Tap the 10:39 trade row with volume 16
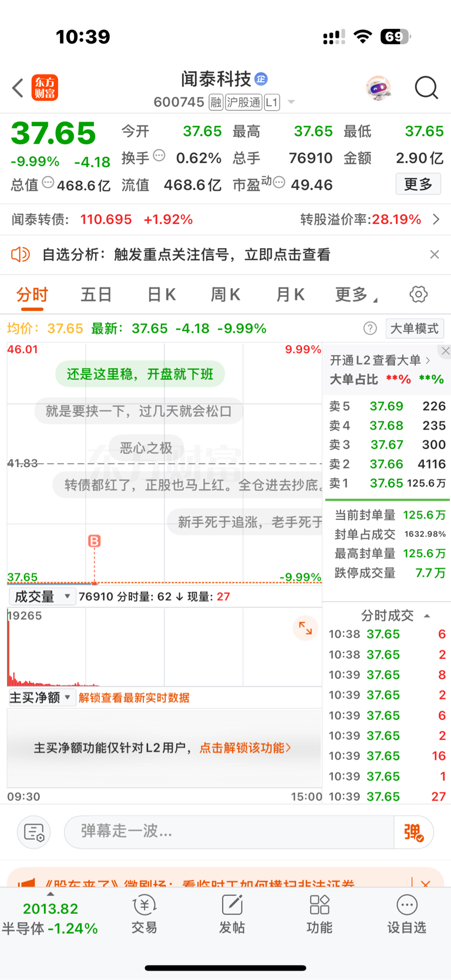Viewport: 451px width, 980px height. click(388, 756)
